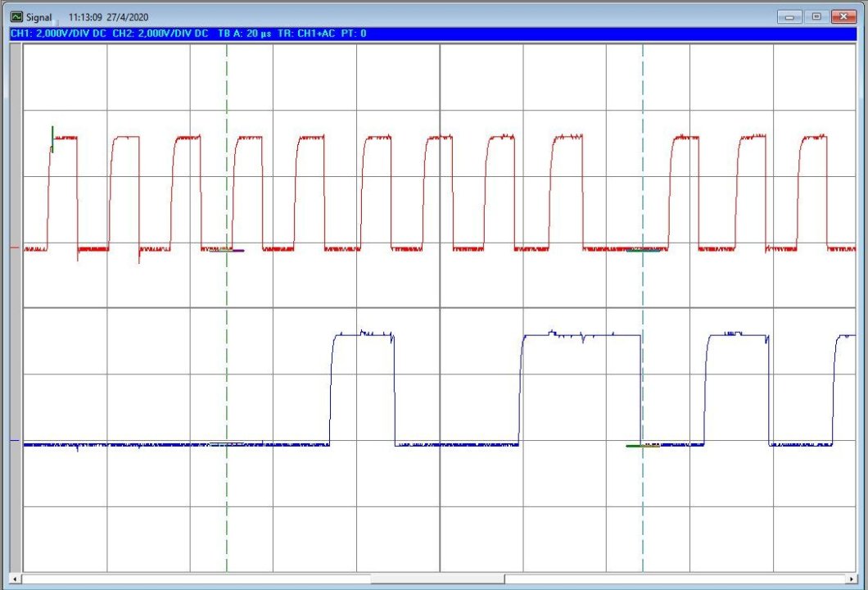Viewport: 868px width, 590px height.
Task: Click the right arrow of horizontal scrollbar
Action: pos(852,579)
